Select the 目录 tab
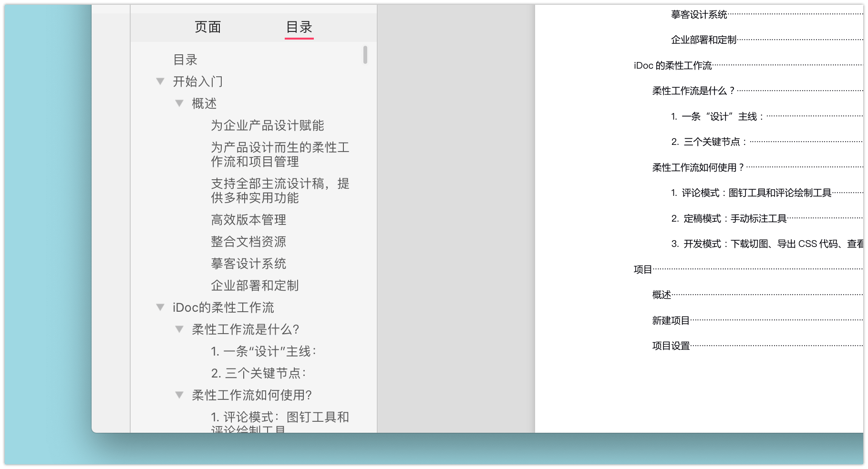868x469 pixels. tap(298, 27)
